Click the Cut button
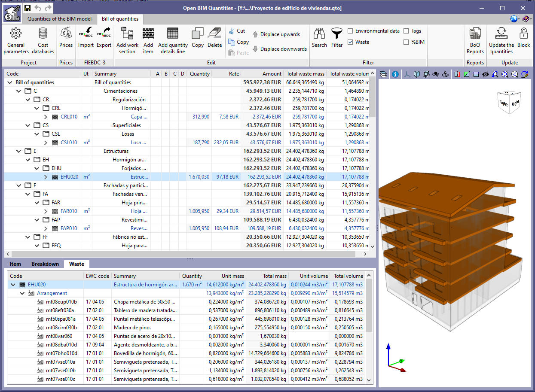The width and height of the screenshot is (535, 392). (x=237, y=31)
